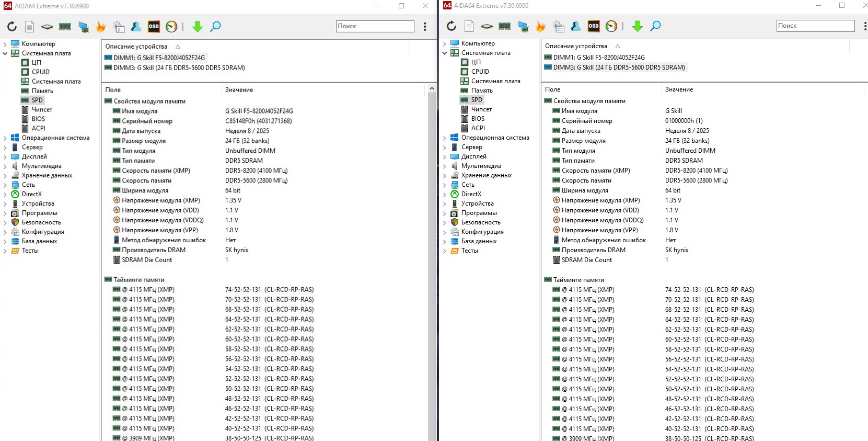This screenshot has height=441, width=868.
Task: Expand Мультимедиа node in left window tree
Action: click(x=5, y=166)
